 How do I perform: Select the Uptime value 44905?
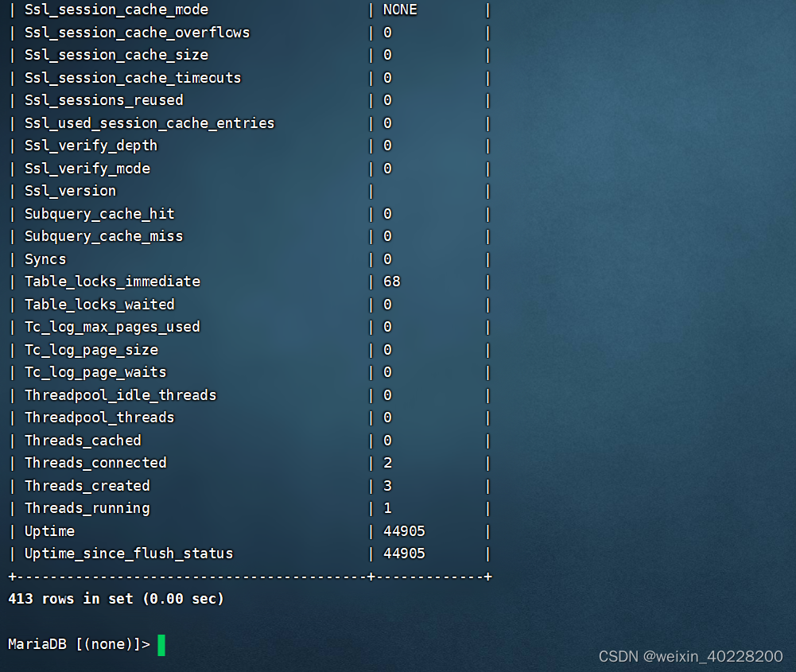404,531
